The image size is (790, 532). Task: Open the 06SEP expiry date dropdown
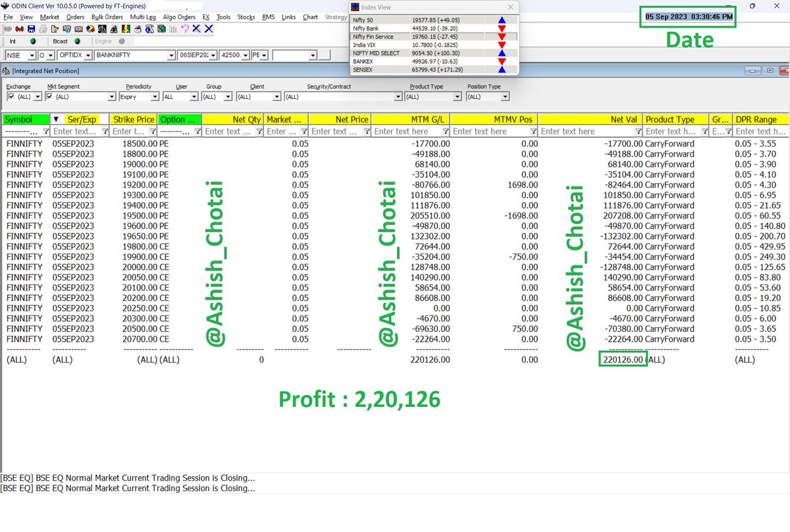tap(212, 55)
